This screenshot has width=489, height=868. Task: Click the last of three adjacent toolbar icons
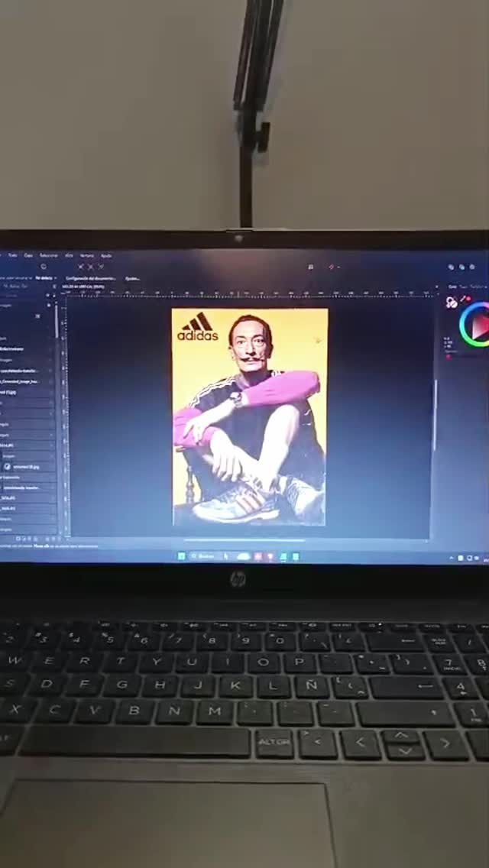pos(102,267)
